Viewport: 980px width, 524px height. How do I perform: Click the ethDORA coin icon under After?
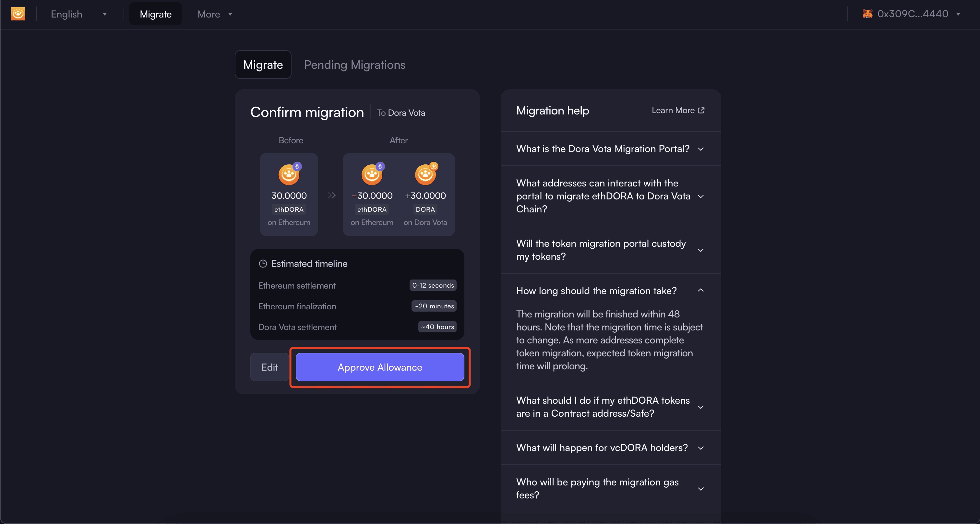pos(372,174)
